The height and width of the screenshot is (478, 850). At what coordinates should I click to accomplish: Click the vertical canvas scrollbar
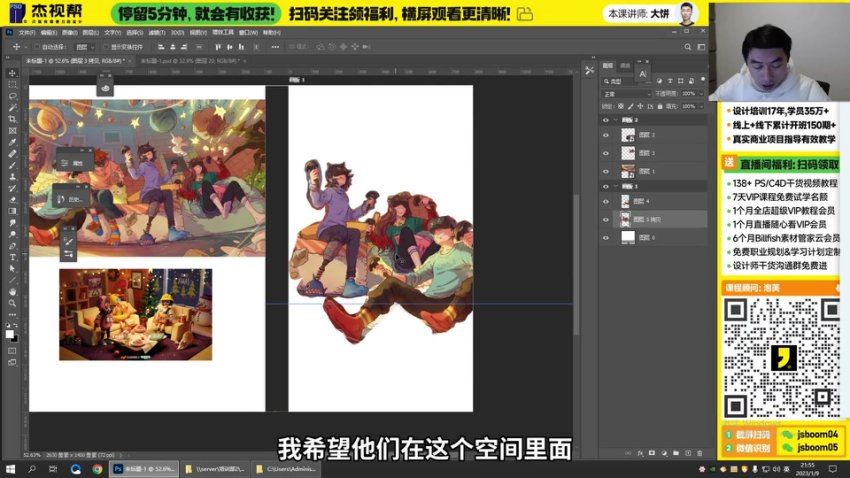coord(577,266)
